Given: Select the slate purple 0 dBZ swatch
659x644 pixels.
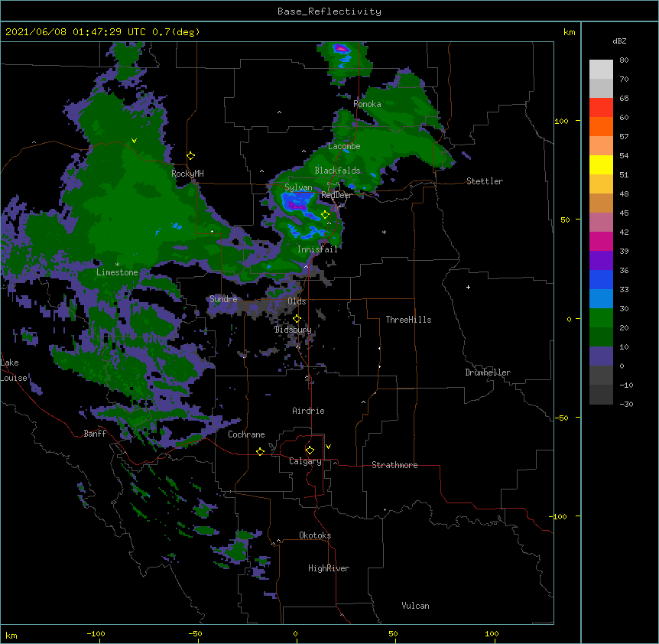Looking at the screenshot, I should click(x=601, y=356).
